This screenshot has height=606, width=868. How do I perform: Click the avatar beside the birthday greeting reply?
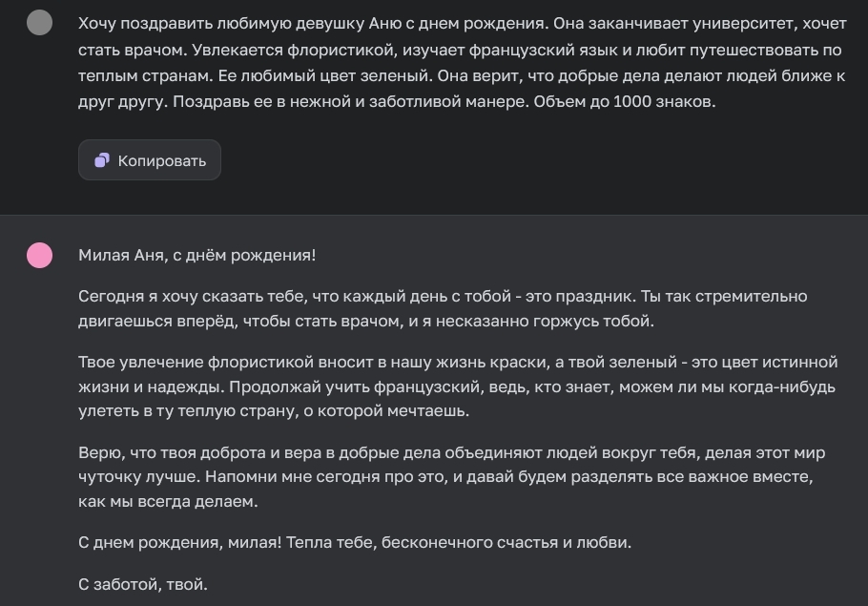pos(37,256)
